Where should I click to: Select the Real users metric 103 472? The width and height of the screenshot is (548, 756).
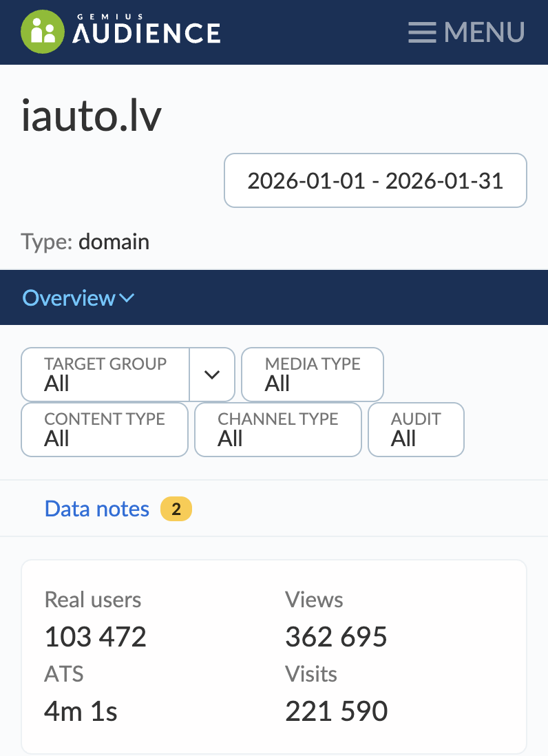click(x=96, y=637)
